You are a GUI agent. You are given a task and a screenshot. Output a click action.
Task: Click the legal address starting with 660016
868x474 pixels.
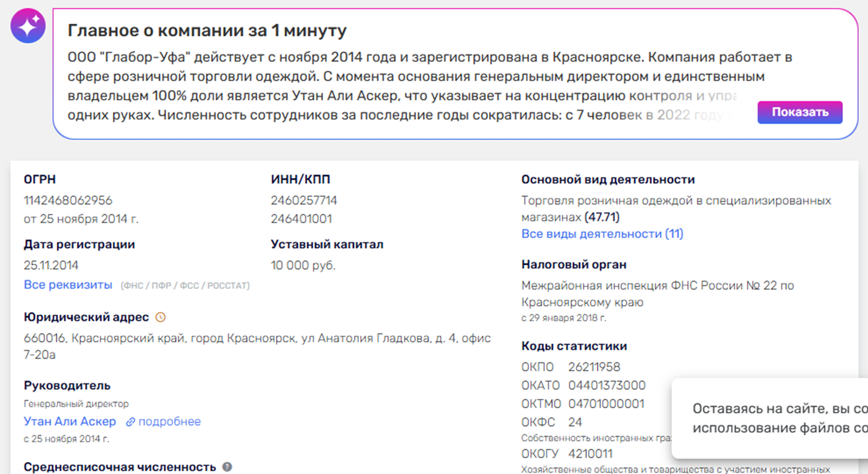click(257, 347)
